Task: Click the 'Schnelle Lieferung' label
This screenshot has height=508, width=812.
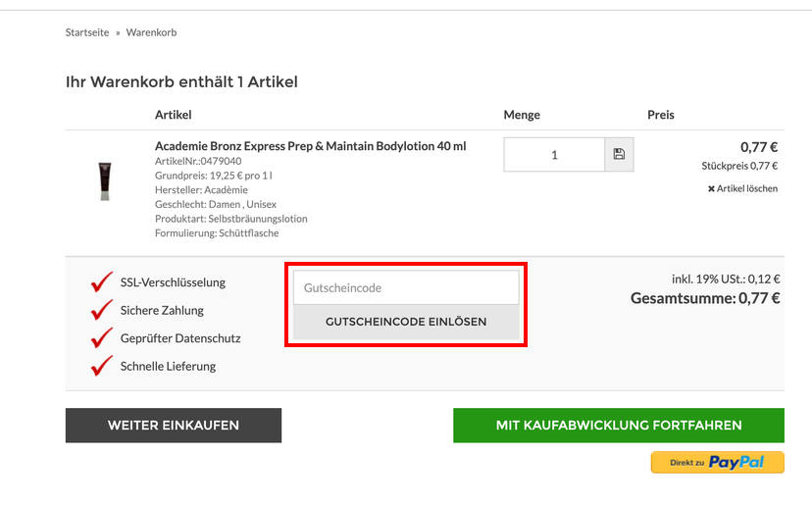Action: coord(168,366)
